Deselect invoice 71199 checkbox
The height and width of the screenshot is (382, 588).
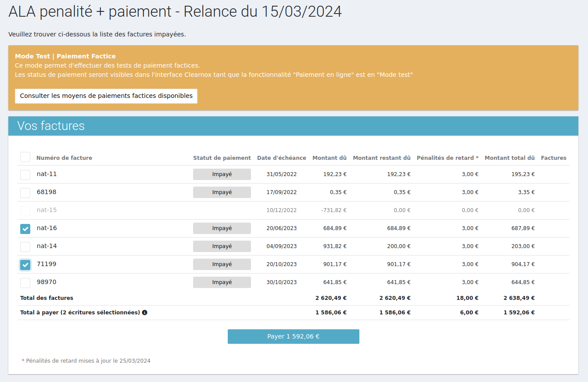click(x=25, y=265)
